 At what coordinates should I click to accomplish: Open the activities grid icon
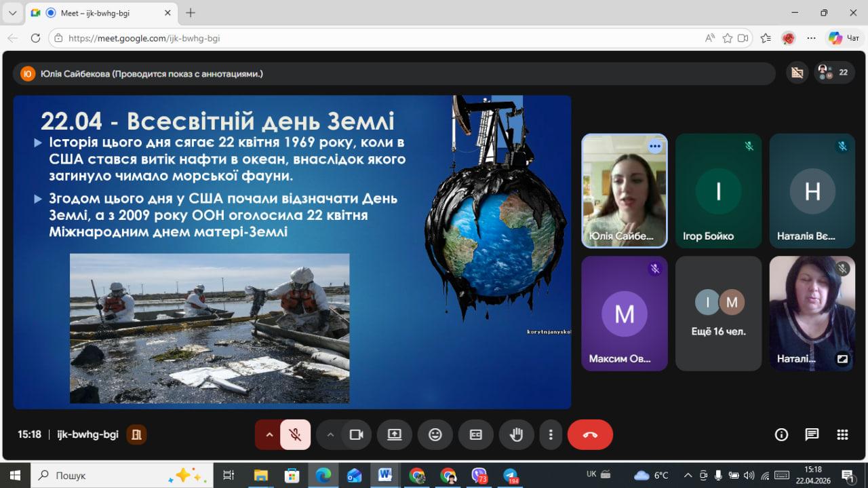click(842, 434)
